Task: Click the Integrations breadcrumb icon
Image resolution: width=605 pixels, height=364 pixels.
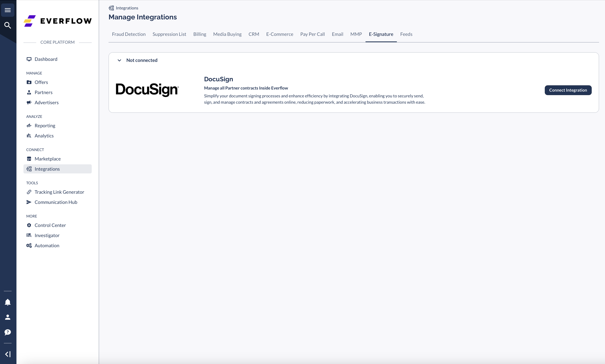Action: pyautogui.click(x=111, y=8)
